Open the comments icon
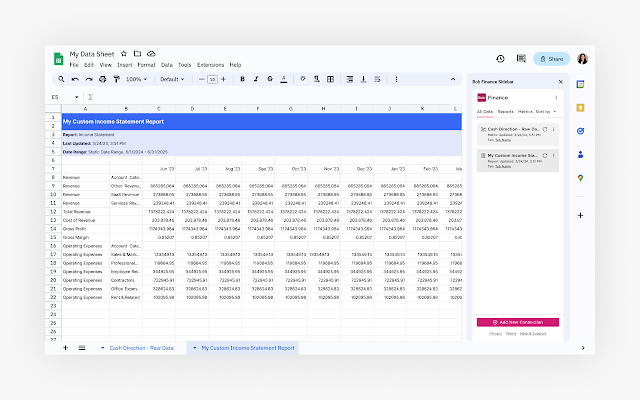 point(521,59)
